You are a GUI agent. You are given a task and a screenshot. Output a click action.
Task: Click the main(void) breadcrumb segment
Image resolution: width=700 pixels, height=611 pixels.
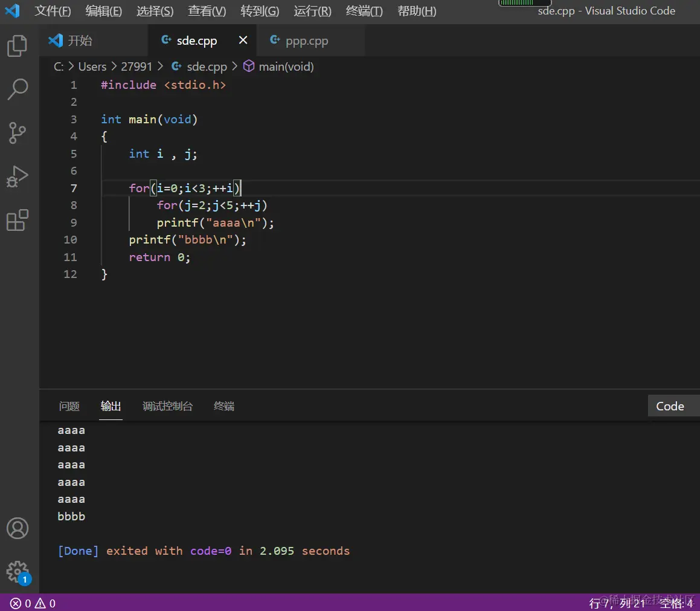pyautogui.click(x=286, y=66)
